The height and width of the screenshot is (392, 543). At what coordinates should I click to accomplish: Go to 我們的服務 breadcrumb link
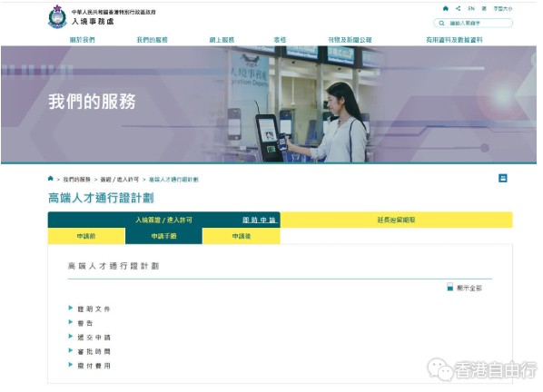click(x=76, y=180)
